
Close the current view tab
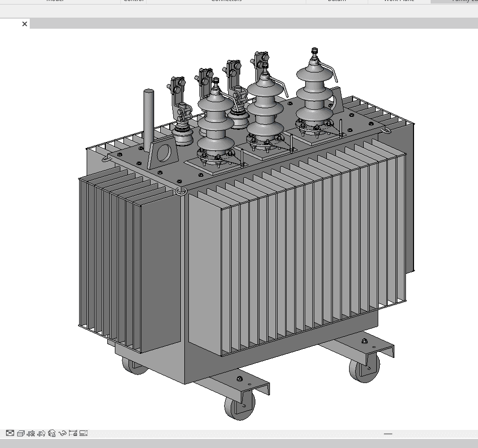coord(25,24)
